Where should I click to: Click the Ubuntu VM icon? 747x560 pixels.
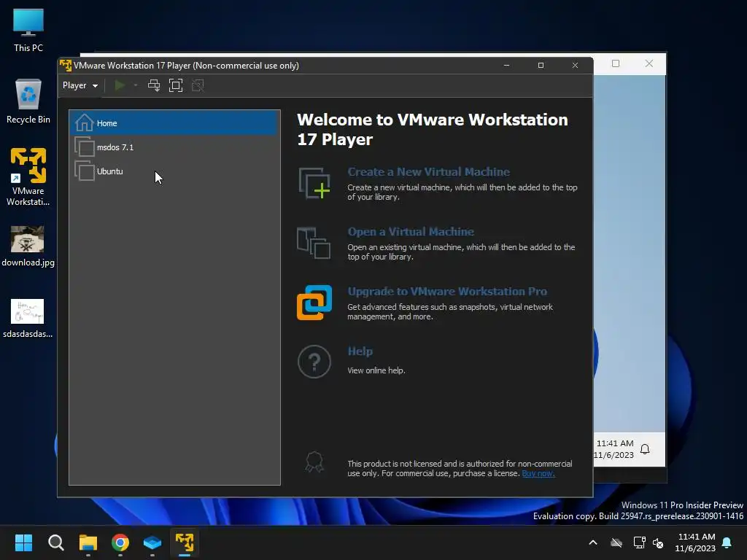pos(85,171)
